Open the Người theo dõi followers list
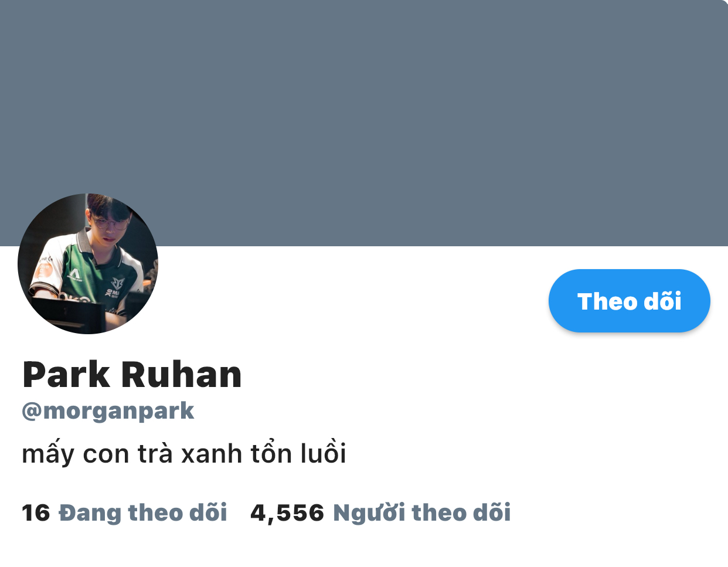Viewport: 728px width, 567px height. (422, 512)
